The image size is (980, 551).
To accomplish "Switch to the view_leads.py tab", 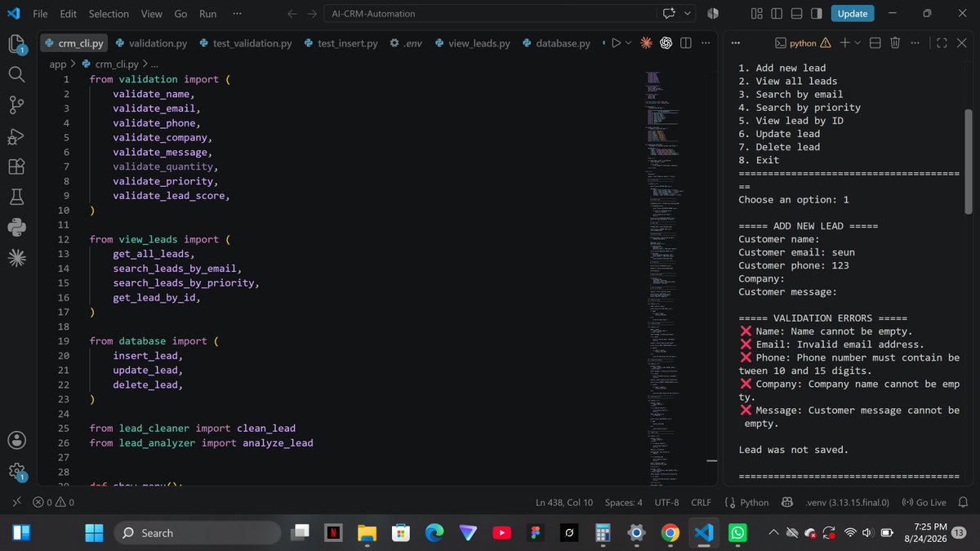I will (x=473, y=43).
